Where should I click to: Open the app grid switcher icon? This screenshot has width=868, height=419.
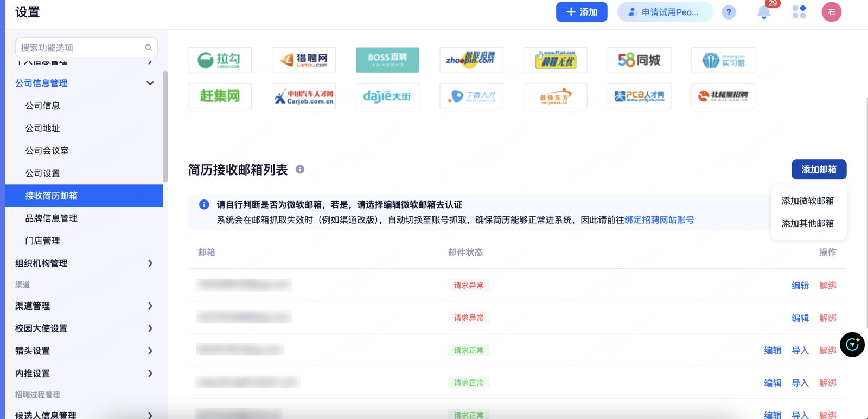[799, 12]
